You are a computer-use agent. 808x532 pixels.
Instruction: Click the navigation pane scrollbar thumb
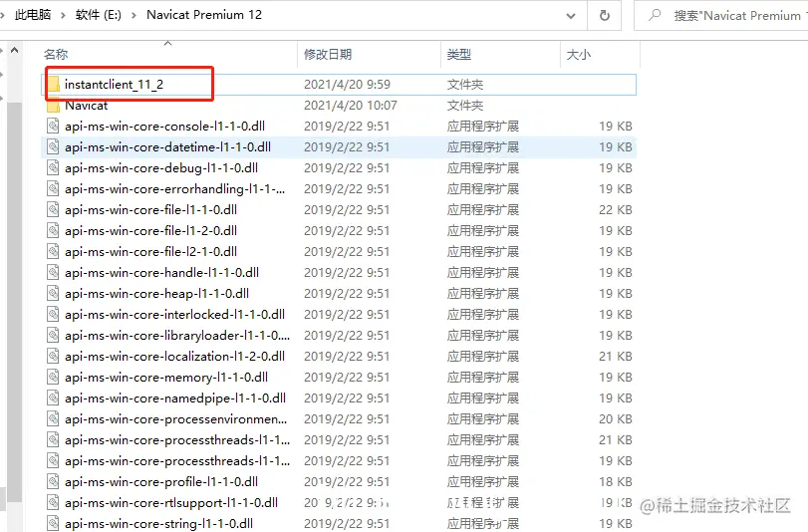click(15, 302)
